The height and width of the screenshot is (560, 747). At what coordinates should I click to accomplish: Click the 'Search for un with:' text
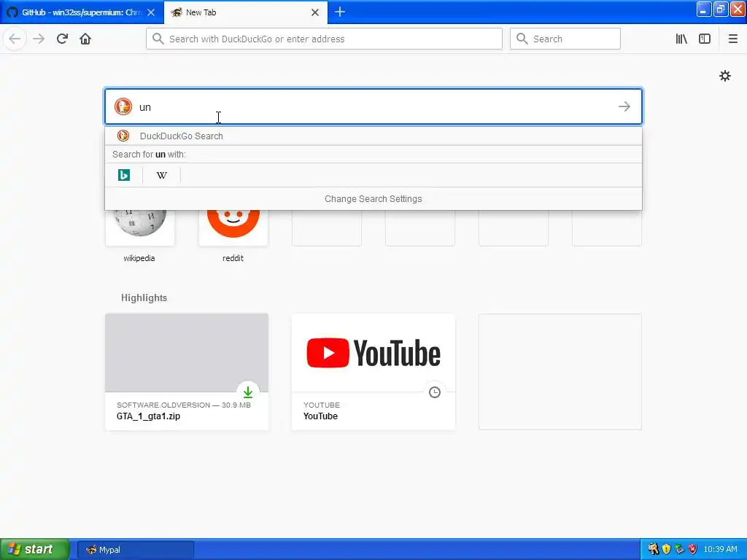point(149,155)
